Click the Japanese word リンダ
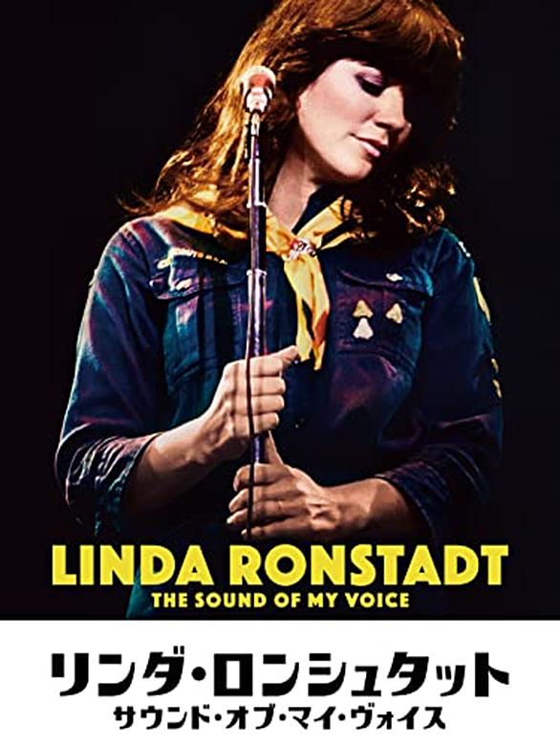The width and height of the screenshot is (560, 747). (113, 674)
